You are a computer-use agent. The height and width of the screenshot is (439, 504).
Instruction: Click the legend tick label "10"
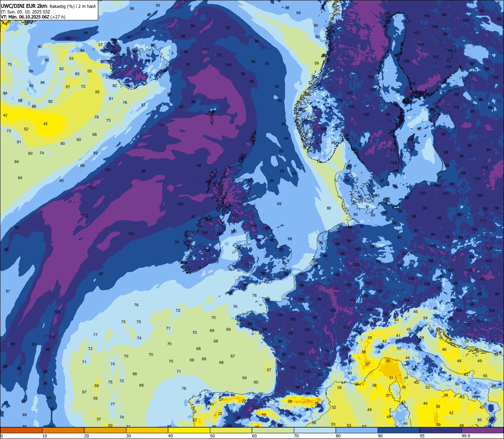(x=44, y=436)
